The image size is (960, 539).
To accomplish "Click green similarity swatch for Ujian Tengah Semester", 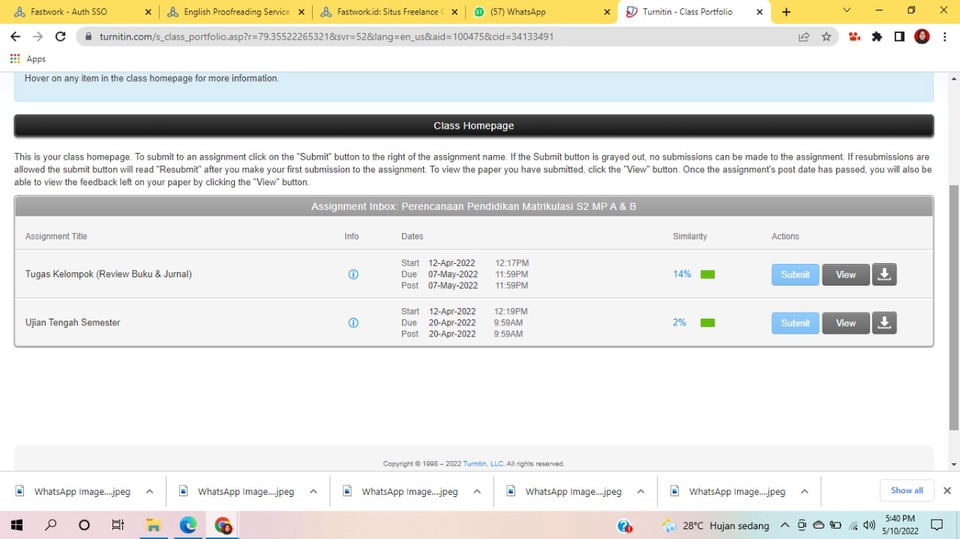I will coord(708,323).
